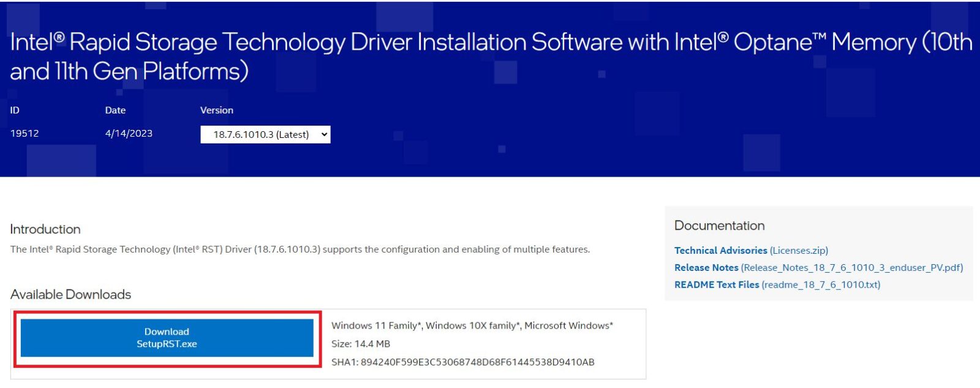Viewport: 980px width, 388px height.
Task: Expand the version selector chevron arrow
Action: coord(324,135)
